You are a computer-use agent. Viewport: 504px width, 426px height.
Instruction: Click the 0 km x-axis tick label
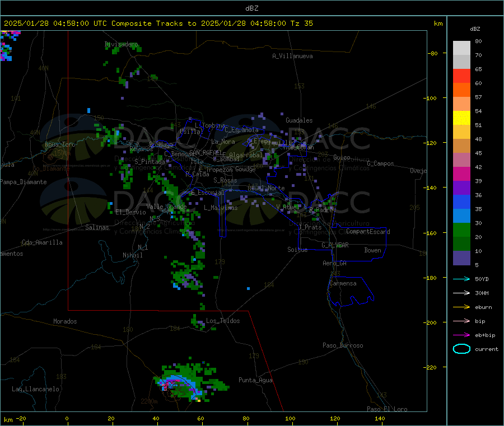[67, 418]
